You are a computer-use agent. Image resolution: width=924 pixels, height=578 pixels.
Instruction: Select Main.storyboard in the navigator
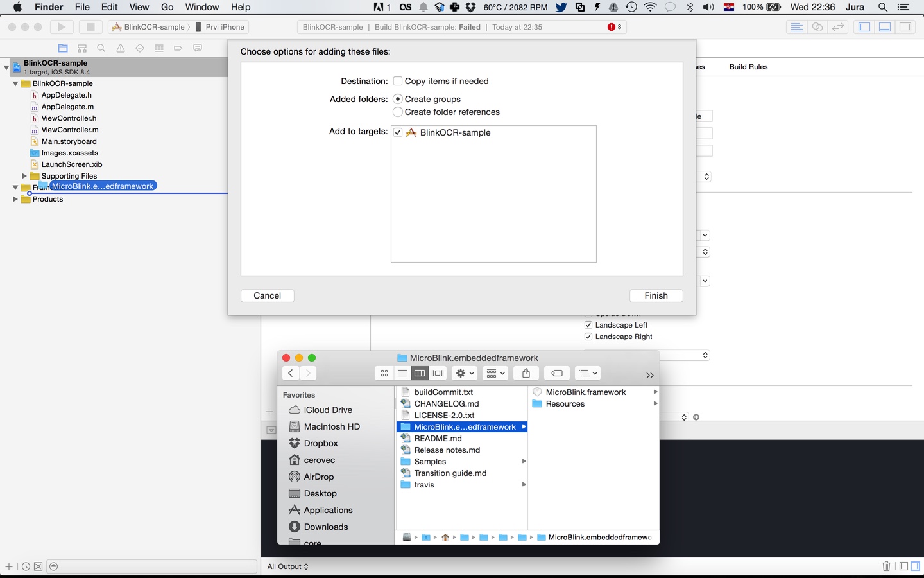pos(69,141)
